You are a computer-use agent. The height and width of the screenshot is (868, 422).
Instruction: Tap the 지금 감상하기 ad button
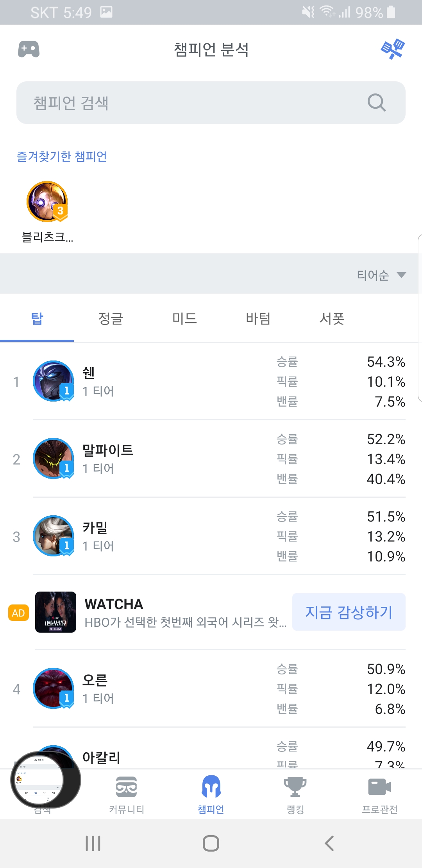pyautogui.click(x=349, y=612)
